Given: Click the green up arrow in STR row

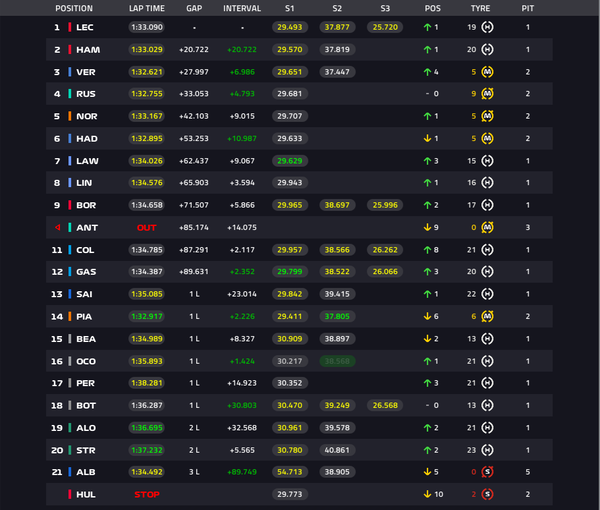Looking at the screenshot, I should 427,450.
